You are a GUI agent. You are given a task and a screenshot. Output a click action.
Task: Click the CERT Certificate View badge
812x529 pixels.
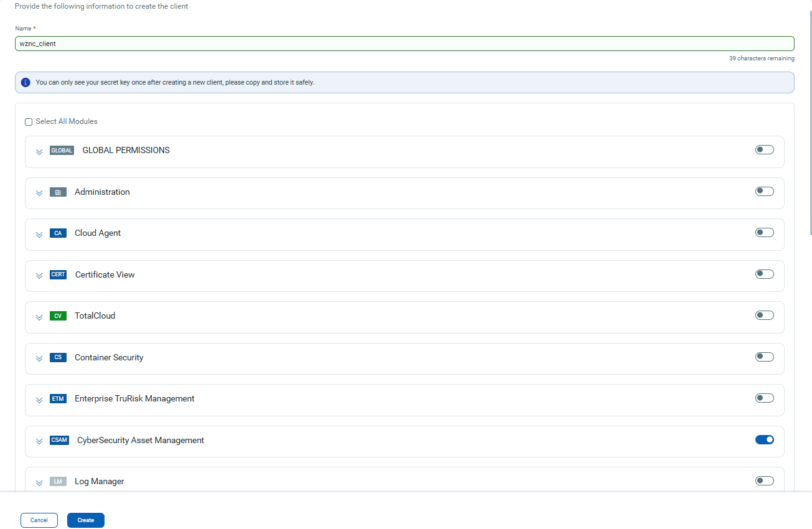click(x=58, y=274)
